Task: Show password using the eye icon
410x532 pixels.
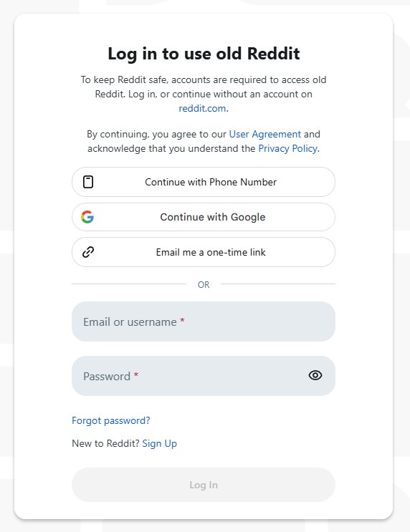Action: [x=315, y=375]
